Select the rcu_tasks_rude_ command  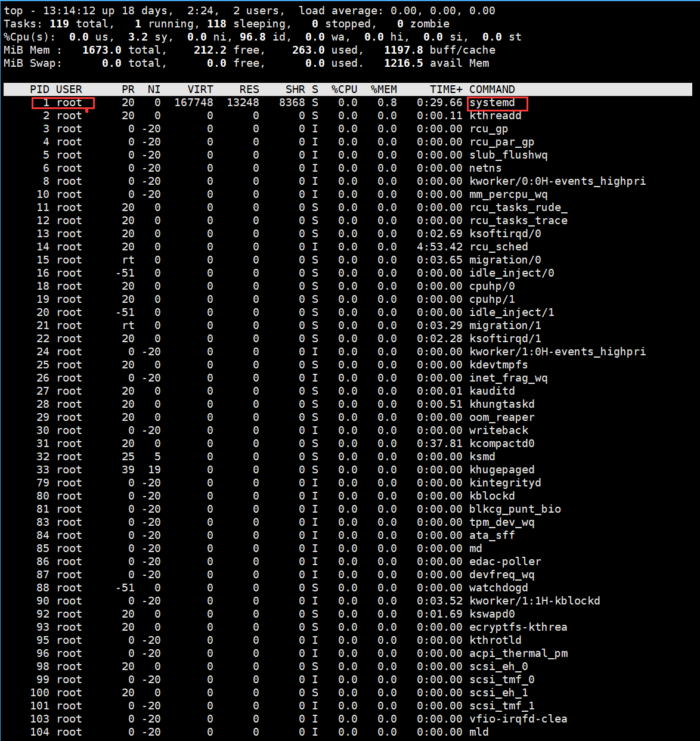(x=519, y=207)
